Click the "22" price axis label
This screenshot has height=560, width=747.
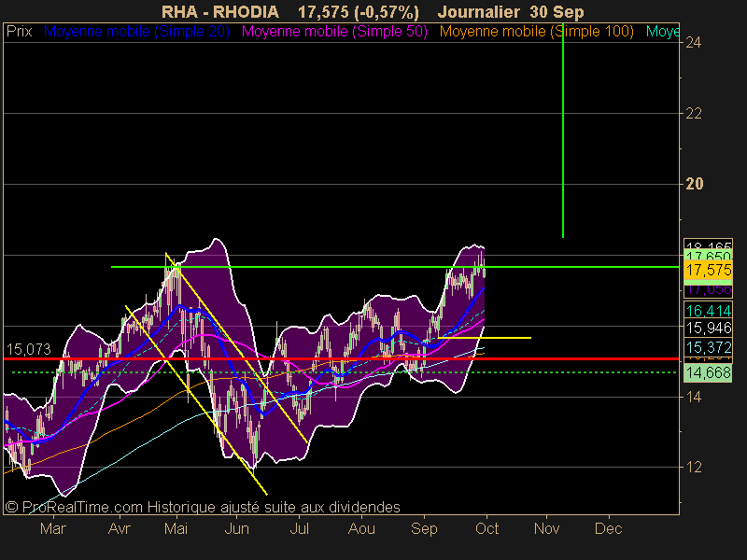point(694,113)
